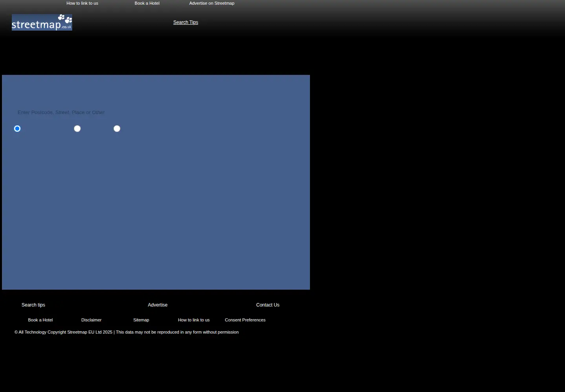
Task: Focus the 'Enter Postcode, Street, Place or Other' field
Action: (x=61, y=113)
